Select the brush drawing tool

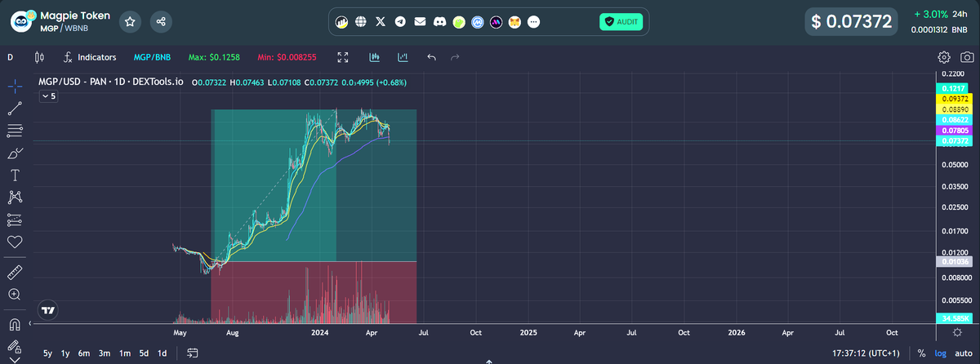(15, 153)
